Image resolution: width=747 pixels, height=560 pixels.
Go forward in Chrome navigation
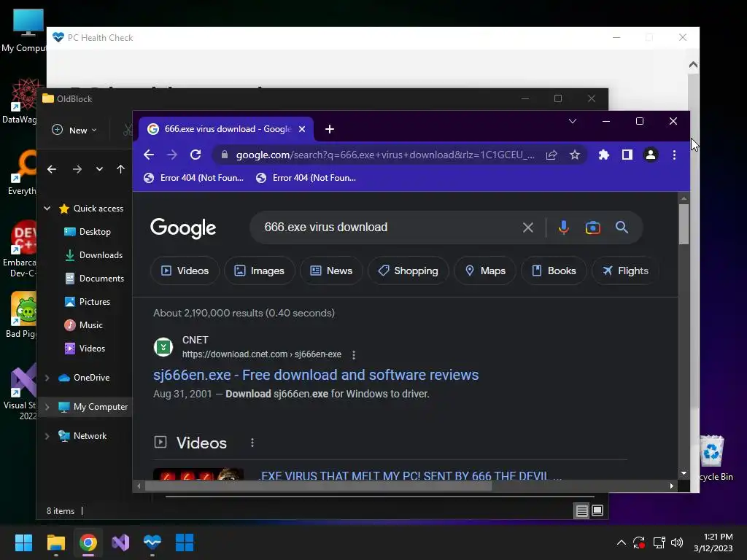[x=172, y=155]
